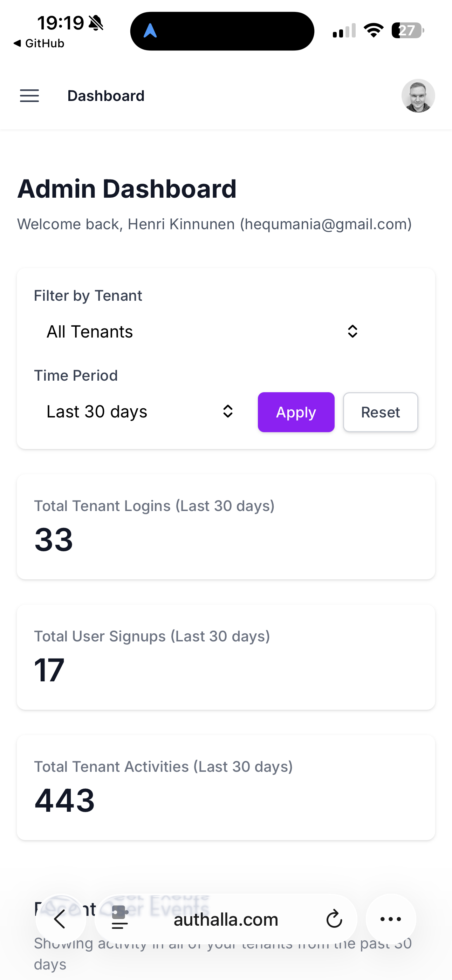The height and width of the screenshot is (980, 452).
Task: Select the Dashboard header title
Action: (106, 96)
